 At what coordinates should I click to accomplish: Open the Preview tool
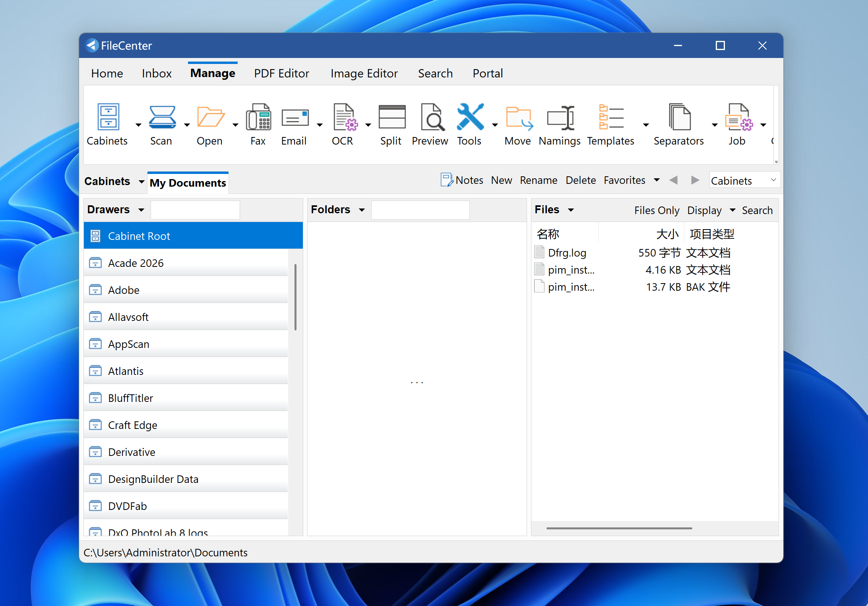pyautogui.click(x=430, y=124)
